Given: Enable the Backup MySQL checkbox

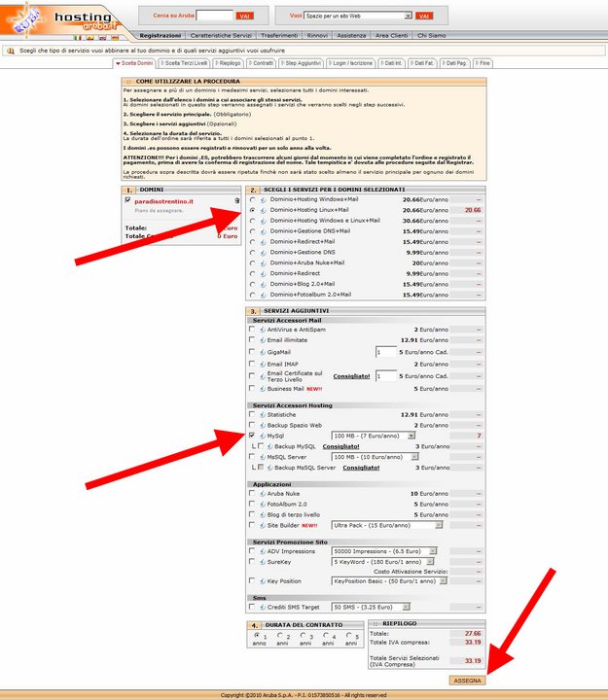Looking at the screenshot, I should coord(261,446).
